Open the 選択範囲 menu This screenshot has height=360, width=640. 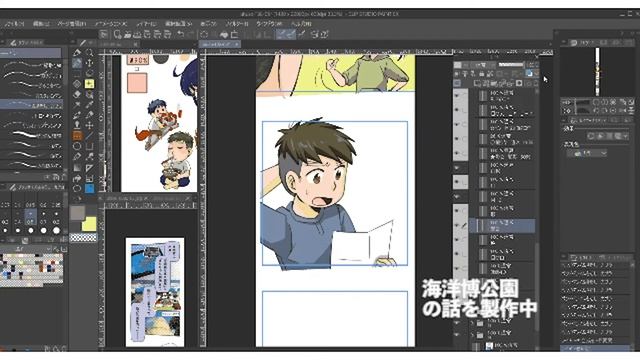point(179,24)
